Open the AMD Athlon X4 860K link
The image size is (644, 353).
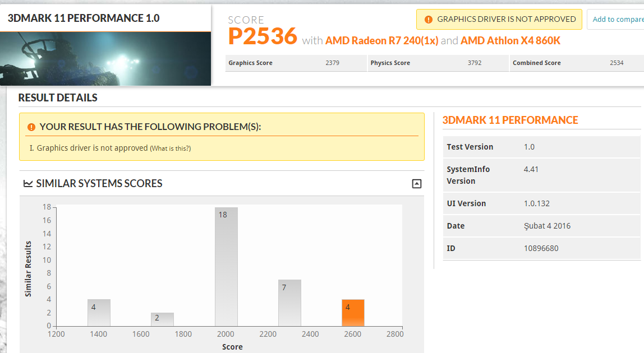tap(510, 41)
